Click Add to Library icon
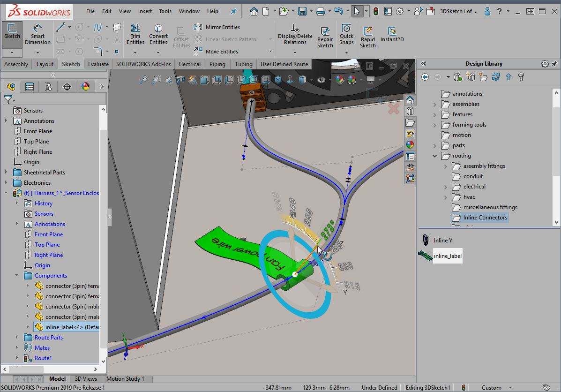Screen dimensions: 561x392 click(x=457, y=77)
